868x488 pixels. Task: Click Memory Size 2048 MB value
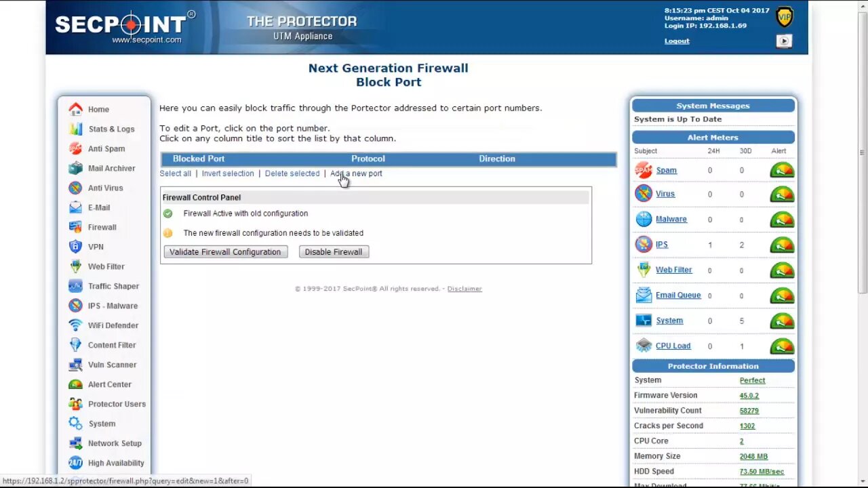coord(753,456)
